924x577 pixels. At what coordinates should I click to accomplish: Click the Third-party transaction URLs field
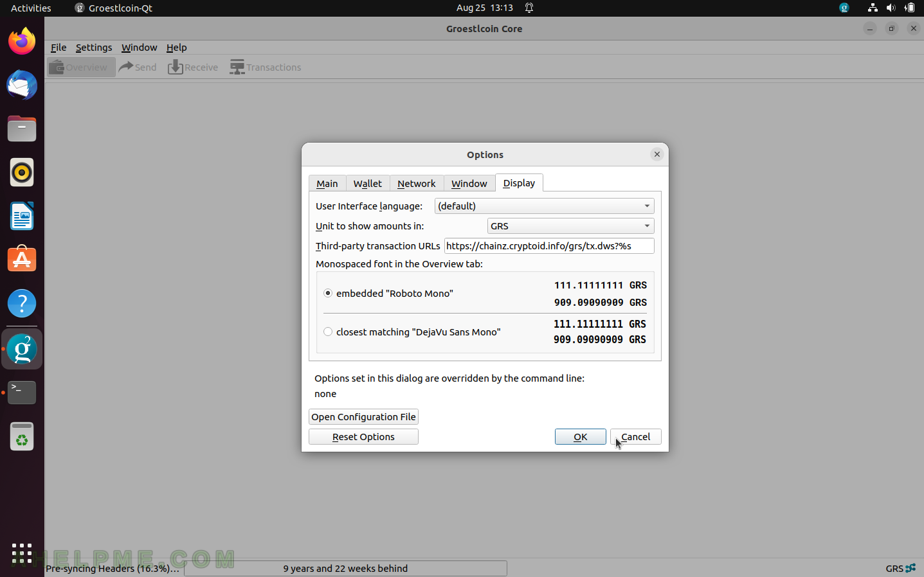549,245
